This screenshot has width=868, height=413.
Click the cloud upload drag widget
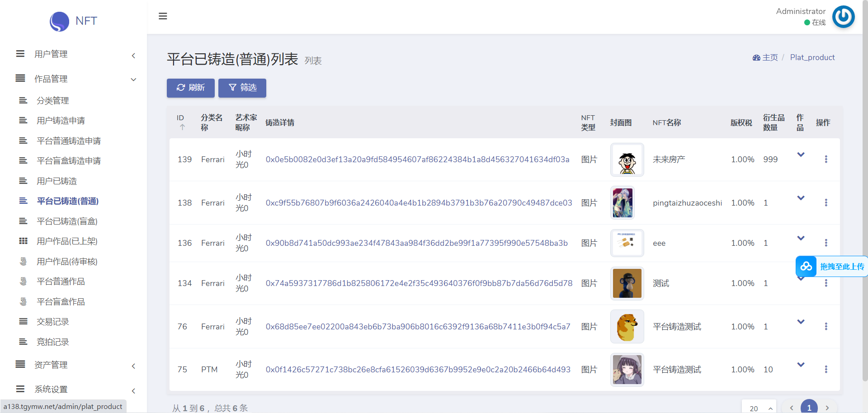point(831,267)
